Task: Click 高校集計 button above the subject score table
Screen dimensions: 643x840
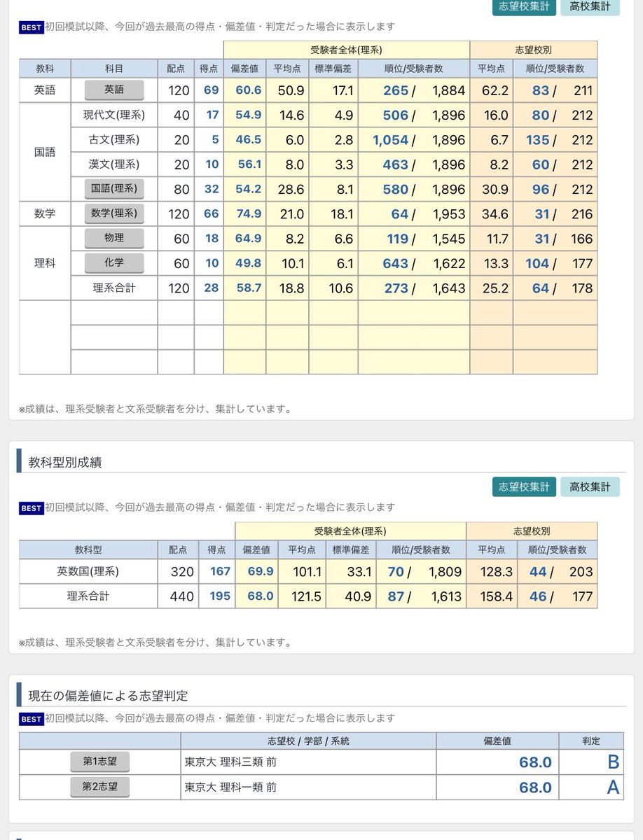Action: 590,8
